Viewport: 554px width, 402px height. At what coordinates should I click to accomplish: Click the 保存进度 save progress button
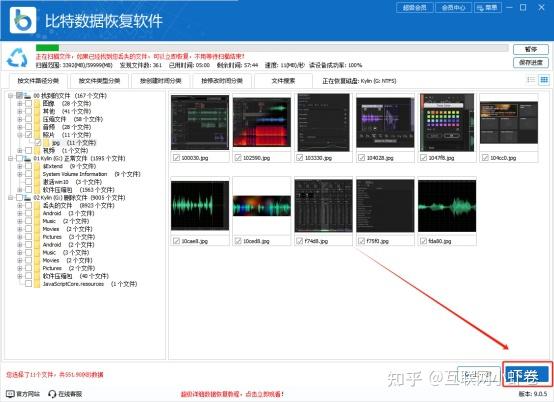point(531,63)
